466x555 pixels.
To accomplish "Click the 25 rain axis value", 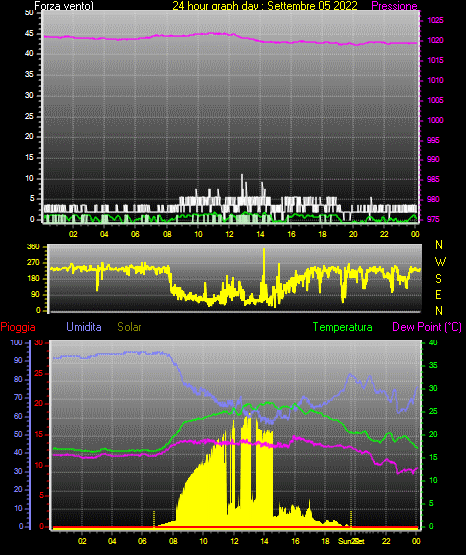I will tap(39, 373).
